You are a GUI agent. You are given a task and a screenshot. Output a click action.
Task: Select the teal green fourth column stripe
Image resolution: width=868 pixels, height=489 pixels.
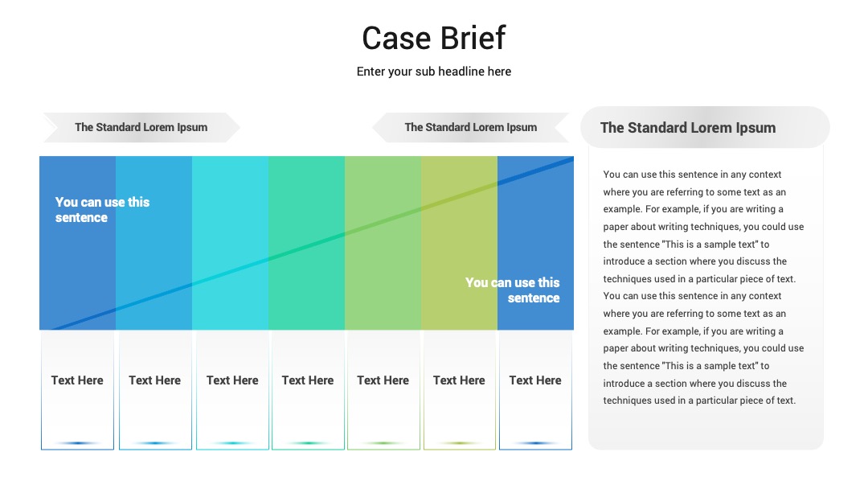click(x=307, y=243)
